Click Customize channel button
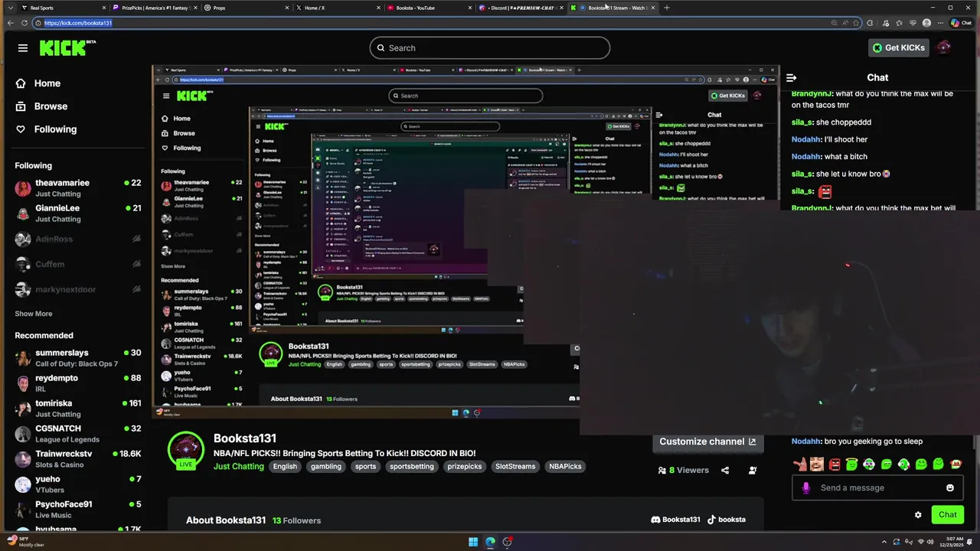The width and height of the screenshot is (980, 551). [707, 442]
